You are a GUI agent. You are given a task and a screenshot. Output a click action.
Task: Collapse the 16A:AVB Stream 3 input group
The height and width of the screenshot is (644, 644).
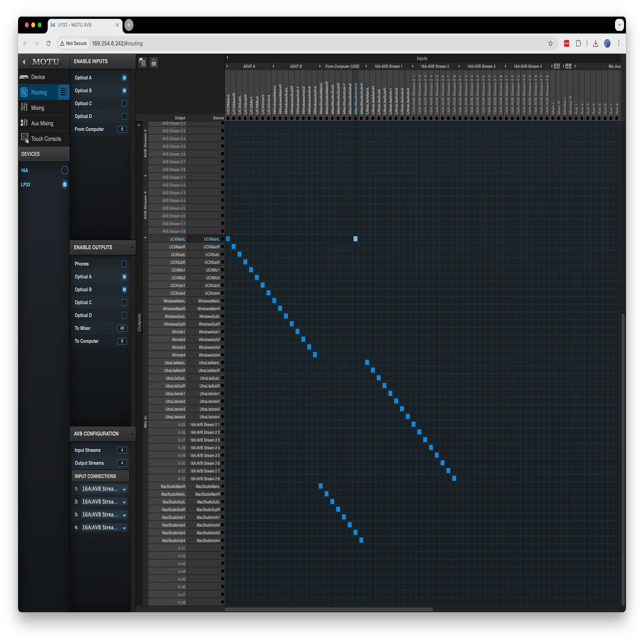click(x=459, y=66)
